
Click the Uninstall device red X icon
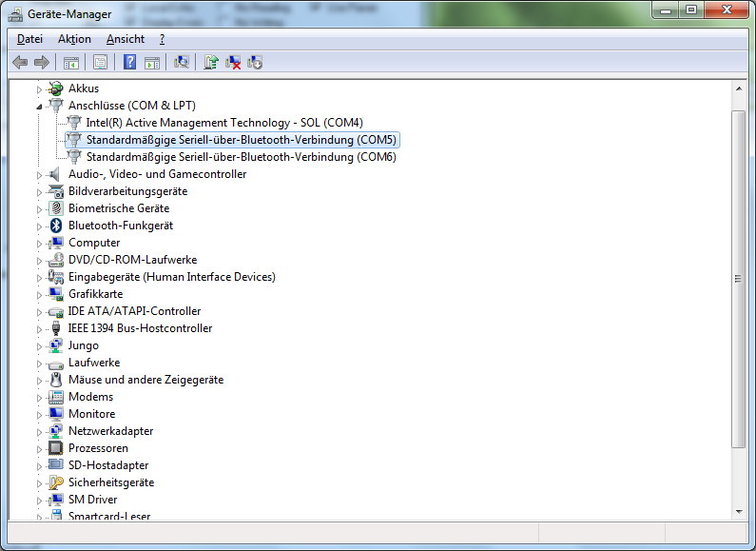point(233,62)
